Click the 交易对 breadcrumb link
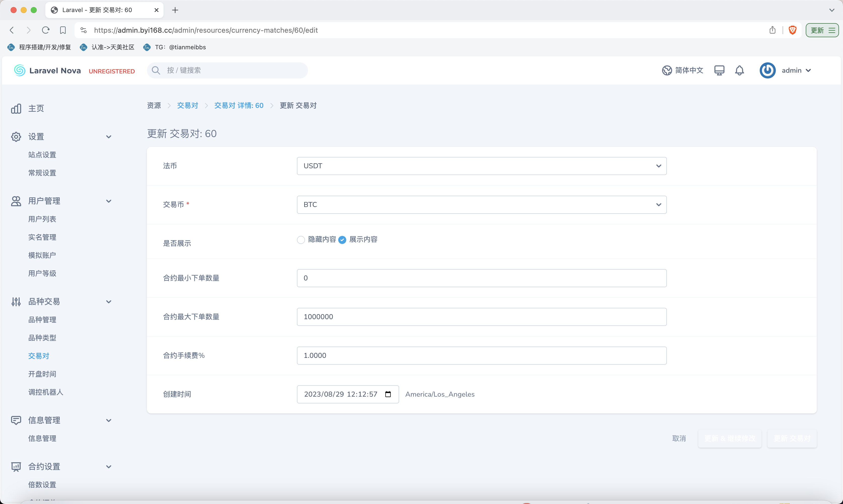The width and height of the screenshot is (843, 504). [x=187, y=105]
